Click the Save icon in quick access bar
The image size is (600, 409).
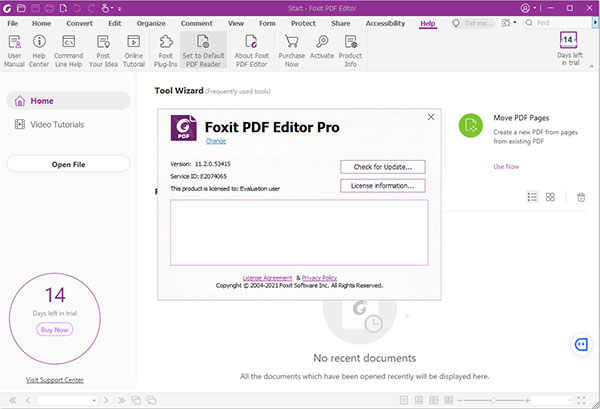click(35, 8)
